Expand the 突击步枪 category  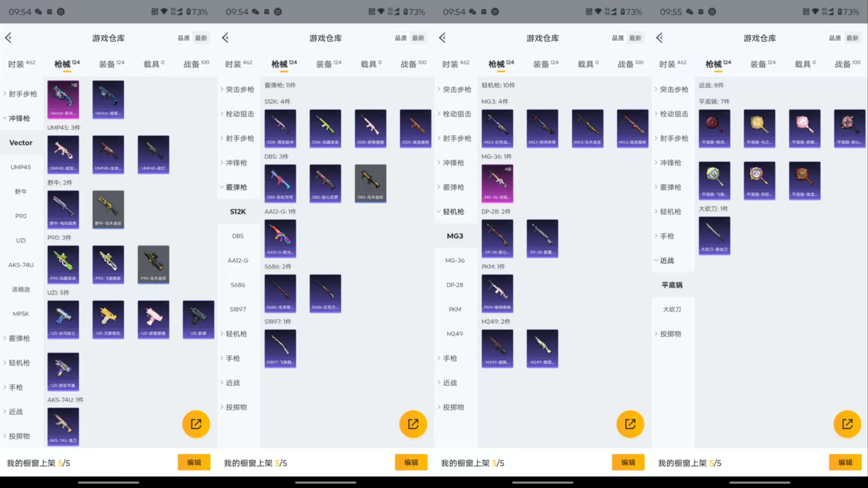click(x=238, y=89)
